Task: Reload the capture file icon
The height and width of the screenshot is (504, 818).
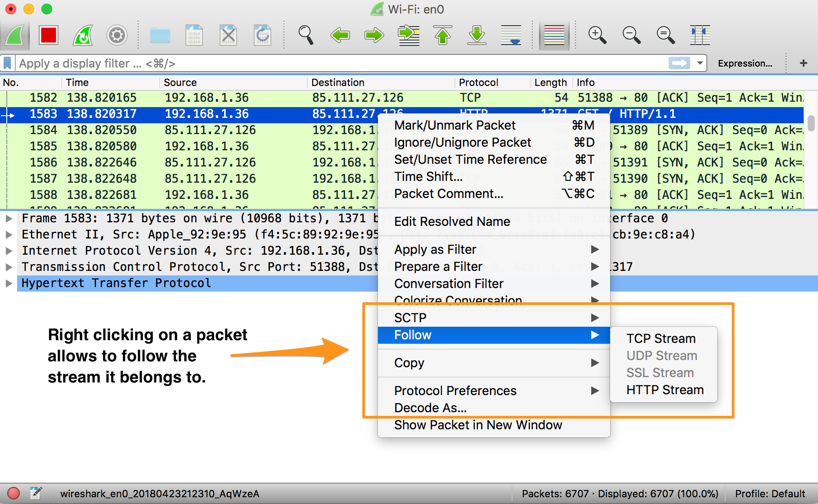Action: (x=263, y=35)
